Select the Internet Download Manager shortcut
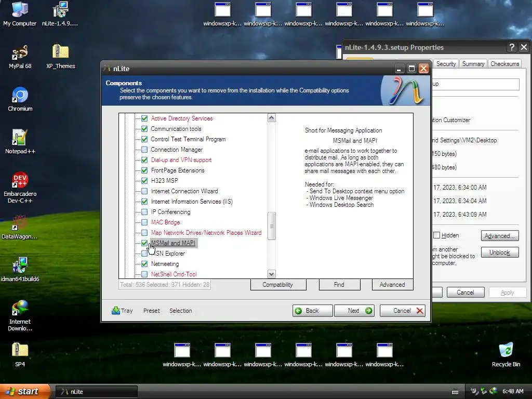 tap(20, 315)
